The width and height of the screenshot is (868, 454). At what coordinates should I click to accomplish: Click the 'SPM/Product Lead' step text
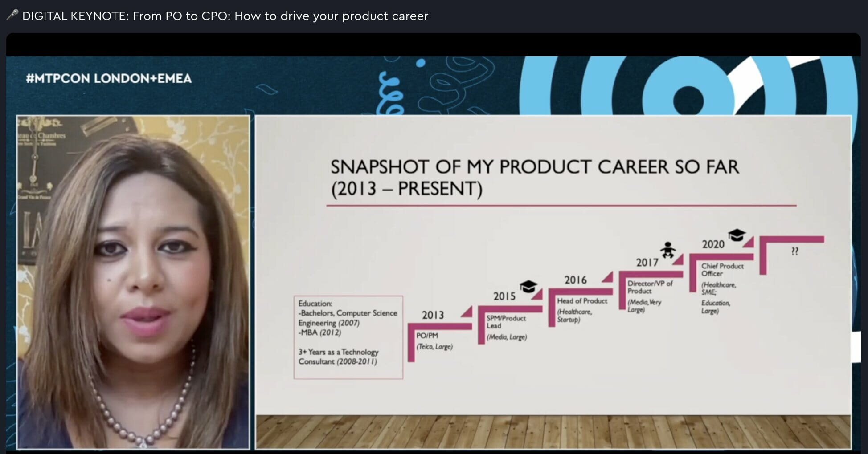click(x=506, y=322)
